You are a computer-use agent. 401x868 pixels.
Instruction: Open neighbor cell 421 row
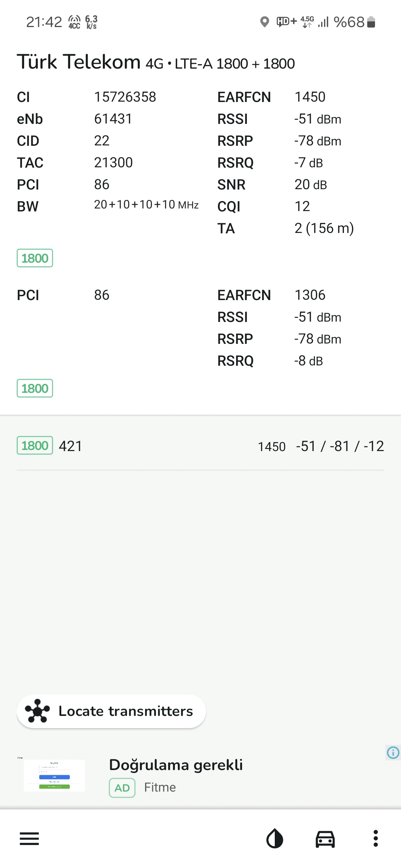click(x=200, y=446)
